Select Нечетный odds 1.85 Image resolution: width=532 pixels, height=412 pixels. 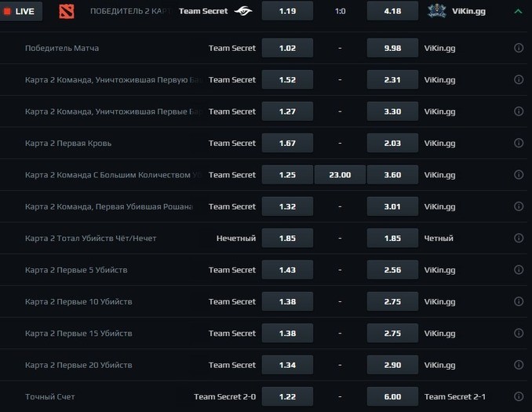point(287,238)
